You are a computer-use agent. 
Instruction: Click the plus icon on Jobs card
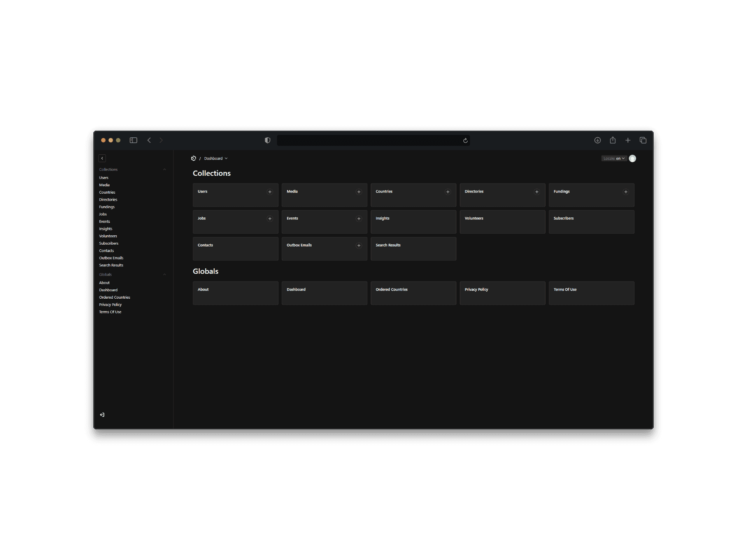[x=270, y=219]
